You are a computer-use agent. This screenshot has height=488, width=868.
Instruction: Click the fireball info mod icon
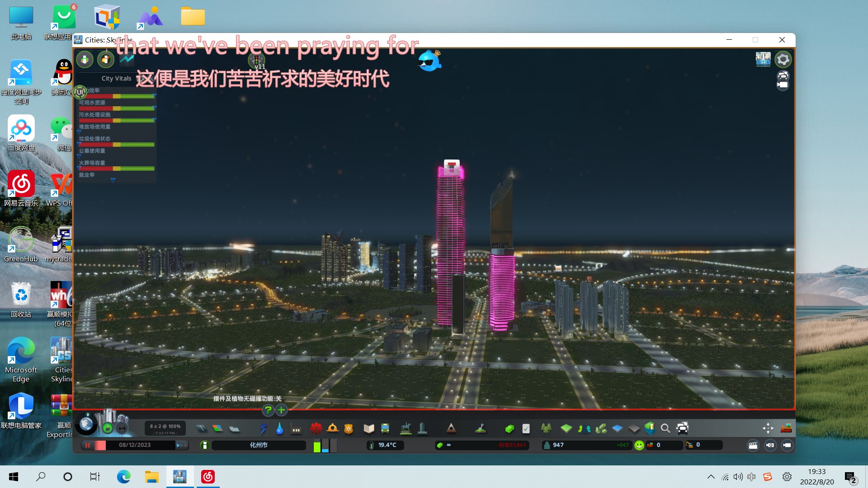[x=106, y=59]
